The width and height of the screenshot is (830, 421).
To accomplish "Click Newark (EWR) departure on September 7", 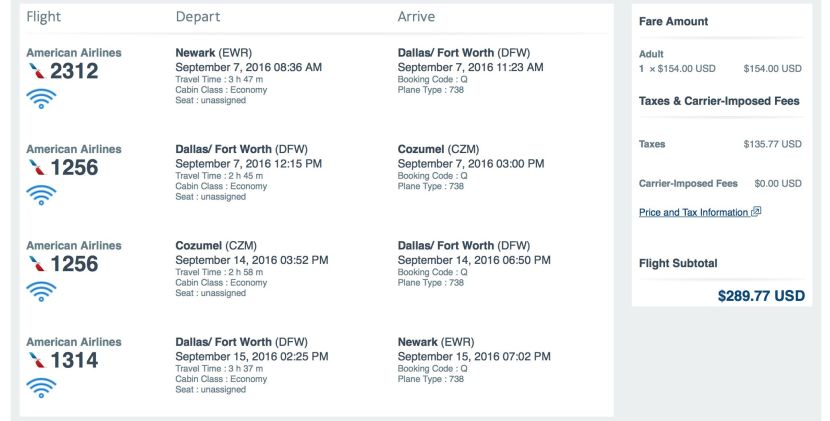I will click(214, 53).
